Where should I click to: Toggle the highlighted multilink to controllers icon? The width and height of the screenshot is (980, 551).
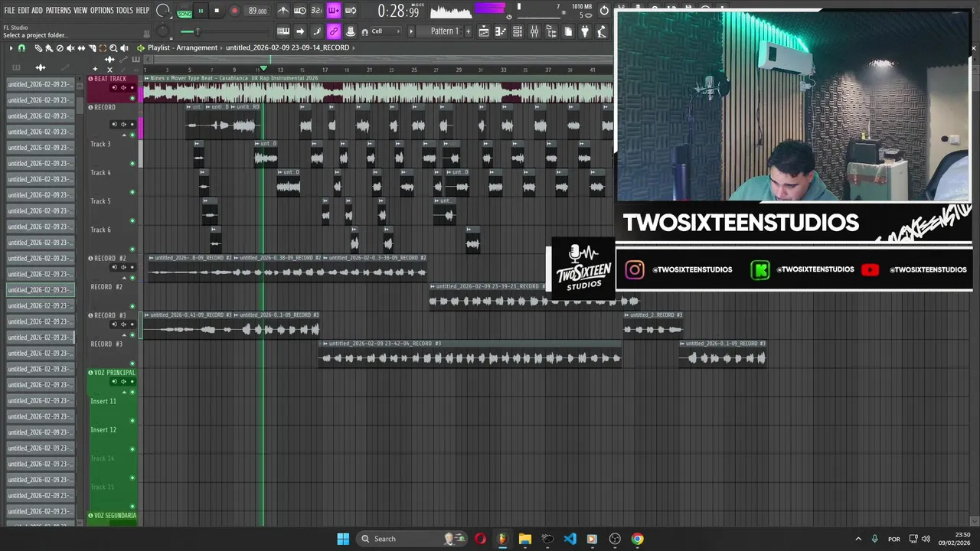[334, 31]
